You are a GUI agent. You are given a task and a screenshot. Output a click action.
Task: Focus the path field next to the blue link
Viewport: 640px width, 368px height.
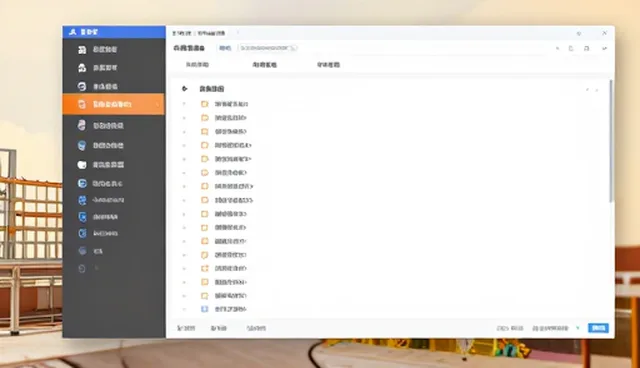point(268,48)
